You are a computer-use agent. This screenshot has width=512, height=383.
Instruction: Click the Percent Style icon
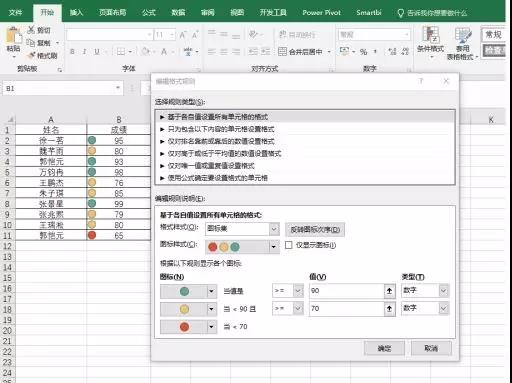(363, 52)
